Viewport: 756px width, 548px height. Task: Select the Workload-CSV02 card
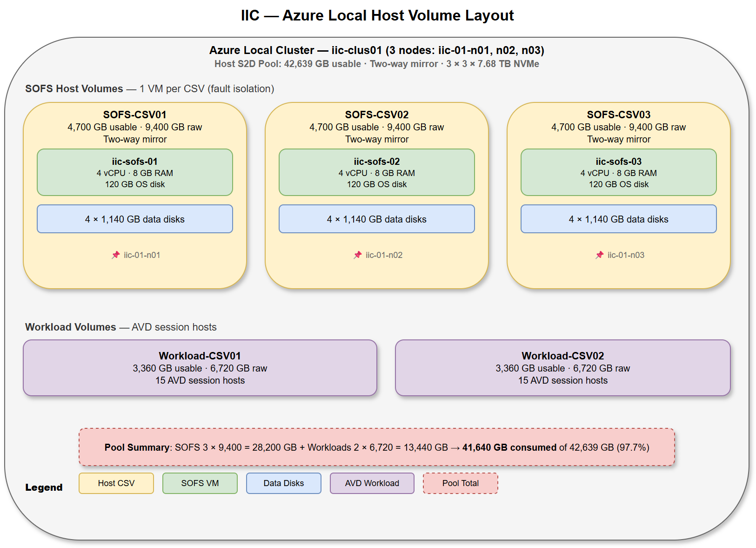[x=563, y=368]
